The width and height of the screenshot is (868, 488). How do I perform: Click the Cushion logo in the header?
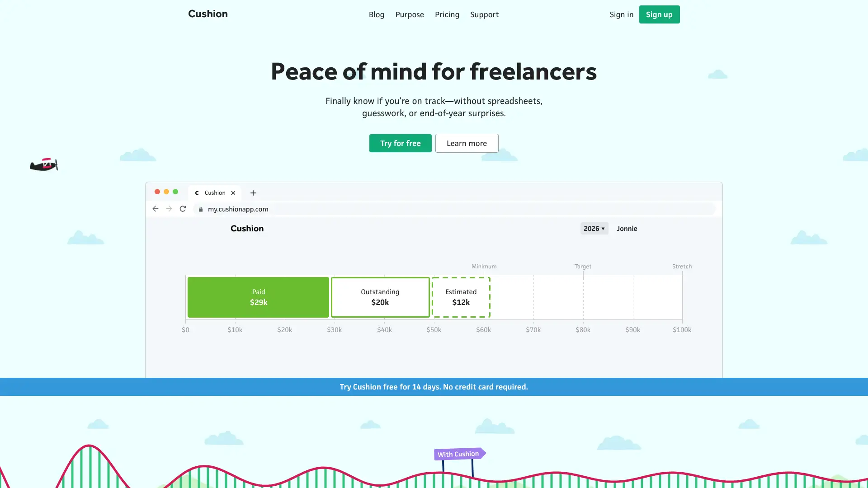208,14
